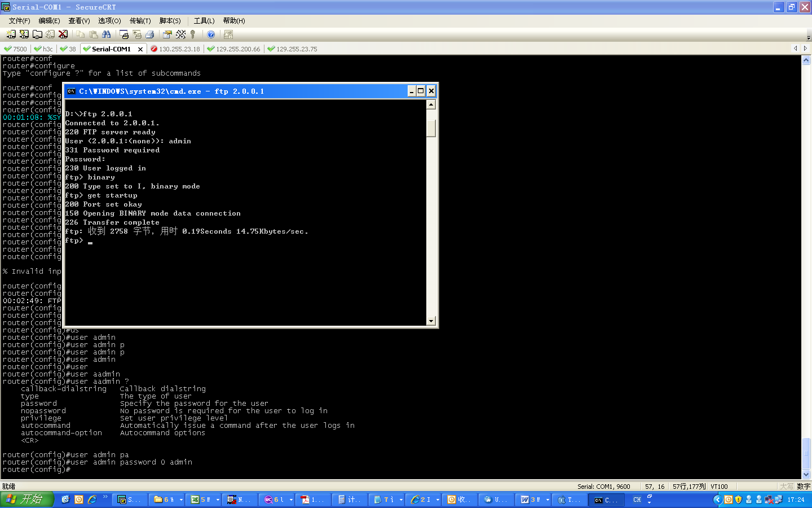Click the Windows 开始 Start button
This screenshot has height=508, width=812.
(27, 500)
